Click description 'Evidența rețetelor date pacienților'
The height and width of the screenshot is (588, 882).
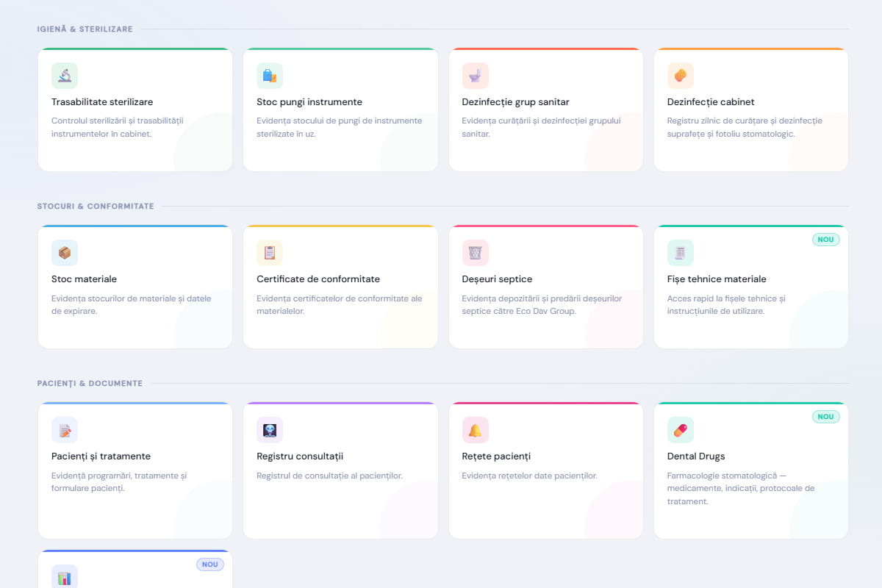tap(530, 476)
